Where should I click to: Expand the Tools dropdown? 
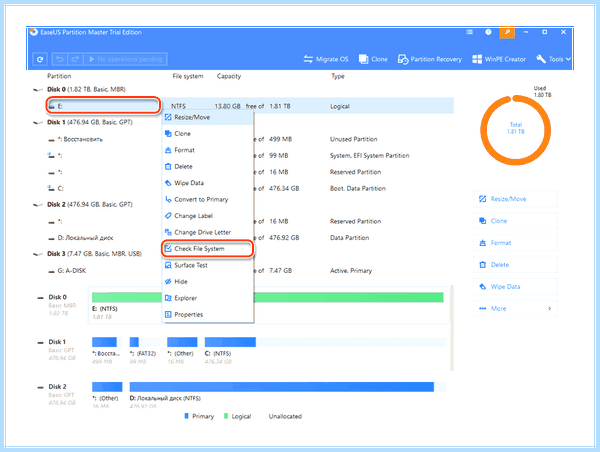[x=553, y=59]
